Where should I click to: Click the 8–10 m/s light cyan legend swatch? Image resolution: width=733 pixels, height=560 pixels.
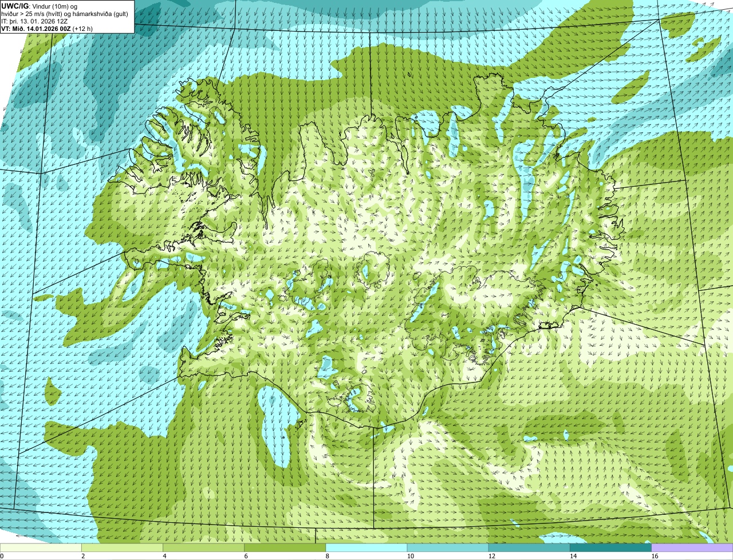[366, 548]
